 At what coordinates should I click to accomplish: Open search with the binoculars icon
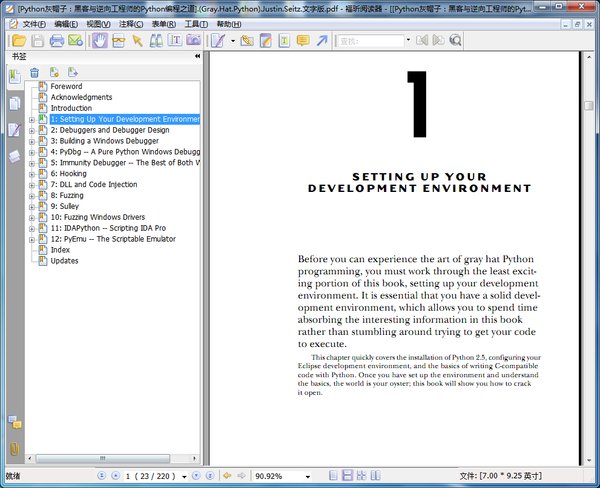pyautogui.click(x=156, y=40)
